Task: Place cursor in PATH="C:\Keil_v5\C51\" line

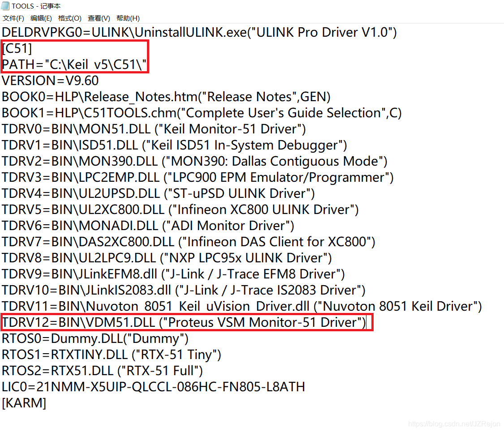Action: click(x=74, y=64)
